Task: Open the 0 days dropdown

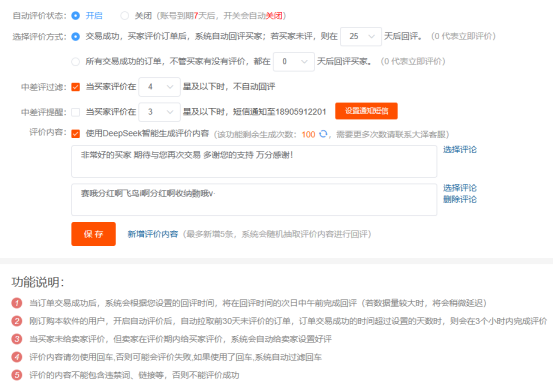Action: tap(294, 61)
